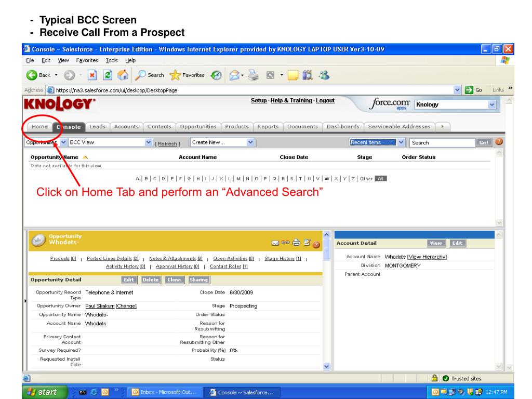Open Help & Training link
The width and height of the screenshot is (532, 399).
click(x=291, y=100)
